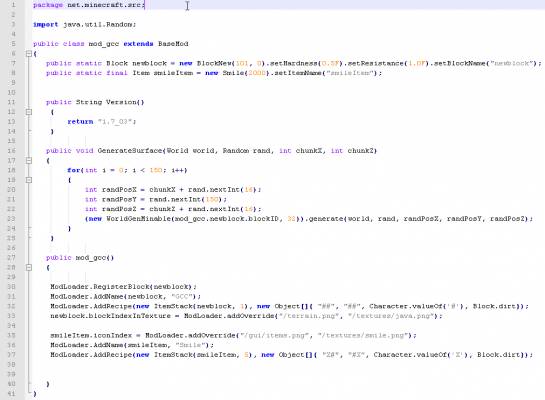Click the 'return' keyword in Version()
The width and height of the screenshot is (545, 400).
pyautogui.click(x=80, y=122)
